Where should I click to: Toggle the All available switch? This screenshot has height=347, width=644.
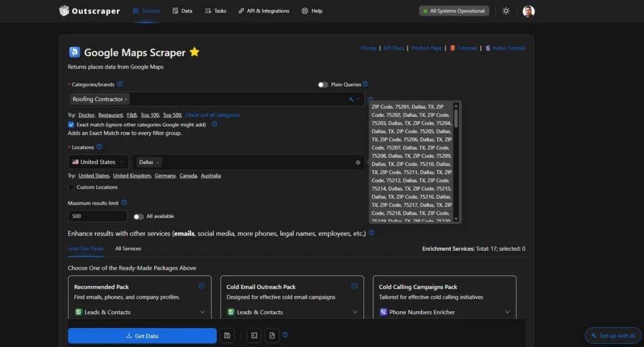pos(138,216)
